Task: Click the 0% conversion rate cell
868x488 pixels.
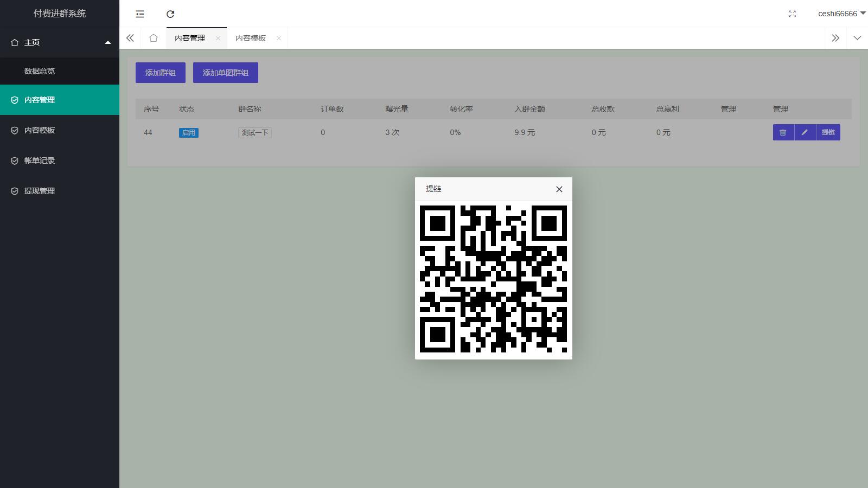Action: (455, 132)
